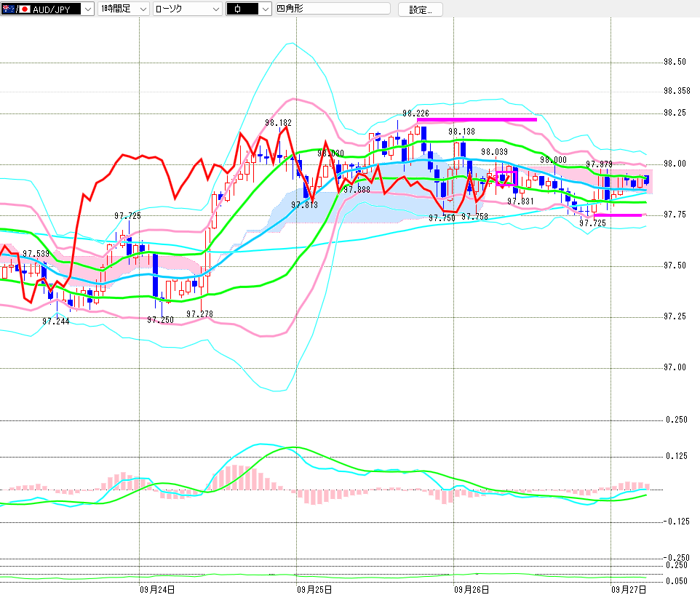Viewport: 700px width, 595px height.
Task: Open the black candle color selector arrow
Action: 264,9
